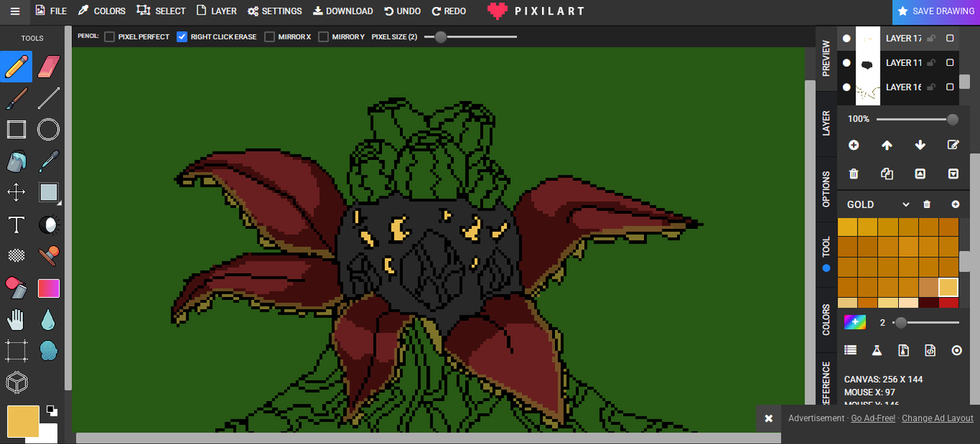Screen dimensions: 980x444
Task: Select the Eraser tool
Action: point(48,67)
